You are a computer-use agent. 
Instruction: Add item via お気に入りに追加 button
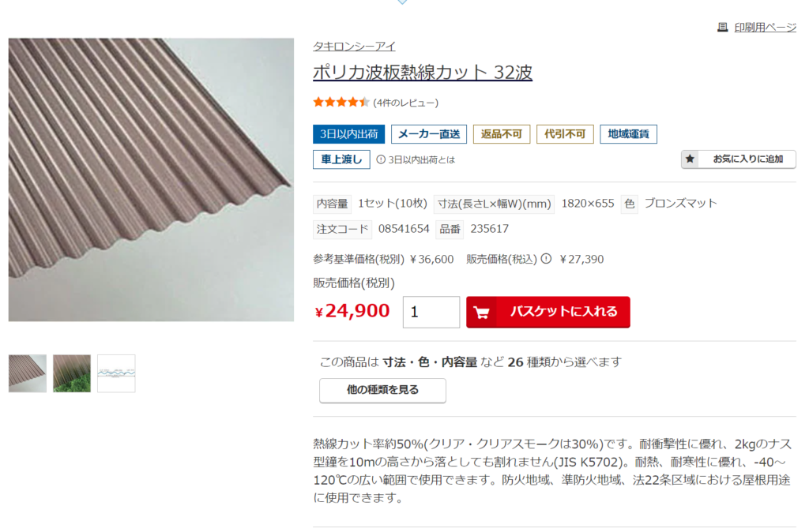739,159
